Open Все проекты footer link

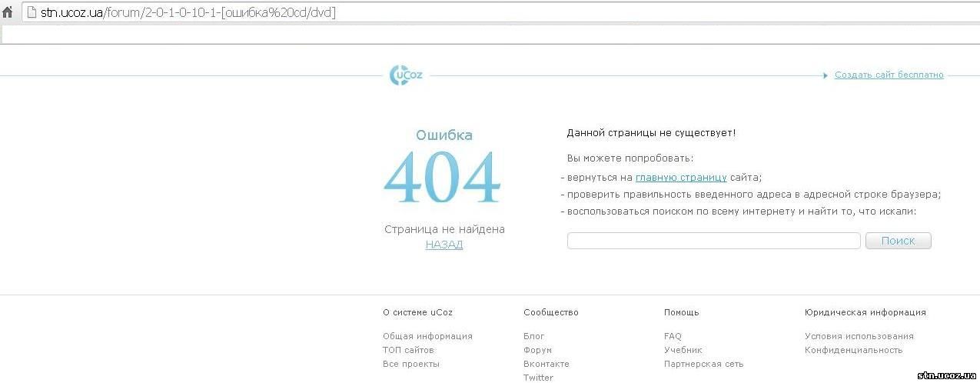(x=411, y=364)
